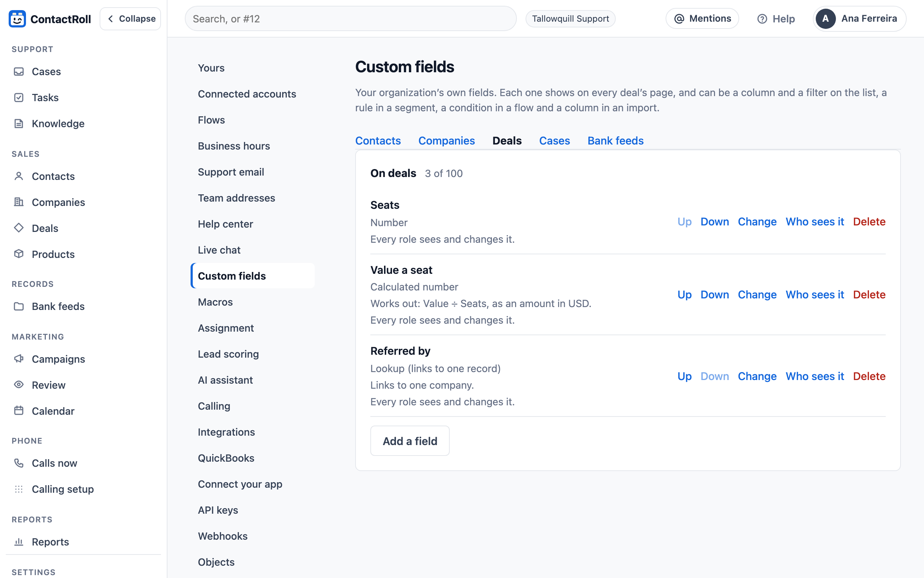Image resolution: width=924 pixels, height=578 pixels.
Task: Click the ContactRoll logo icon
Action: 17,19
